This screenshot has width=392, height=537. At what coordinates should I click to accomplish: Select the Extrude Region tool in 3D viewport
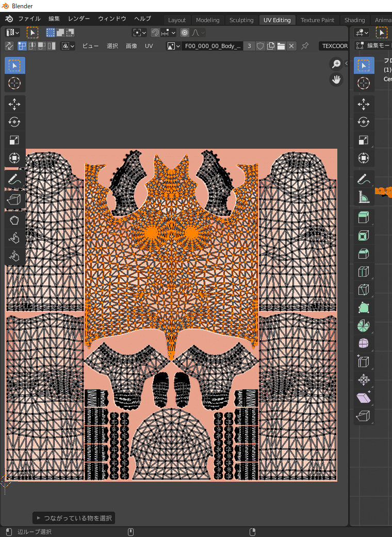click(364, 217)
